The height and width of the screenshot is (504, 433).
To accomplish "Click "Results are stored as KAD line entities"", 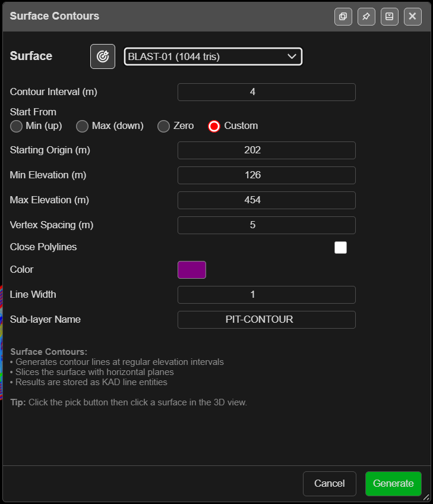I will (x=91, y=382).
